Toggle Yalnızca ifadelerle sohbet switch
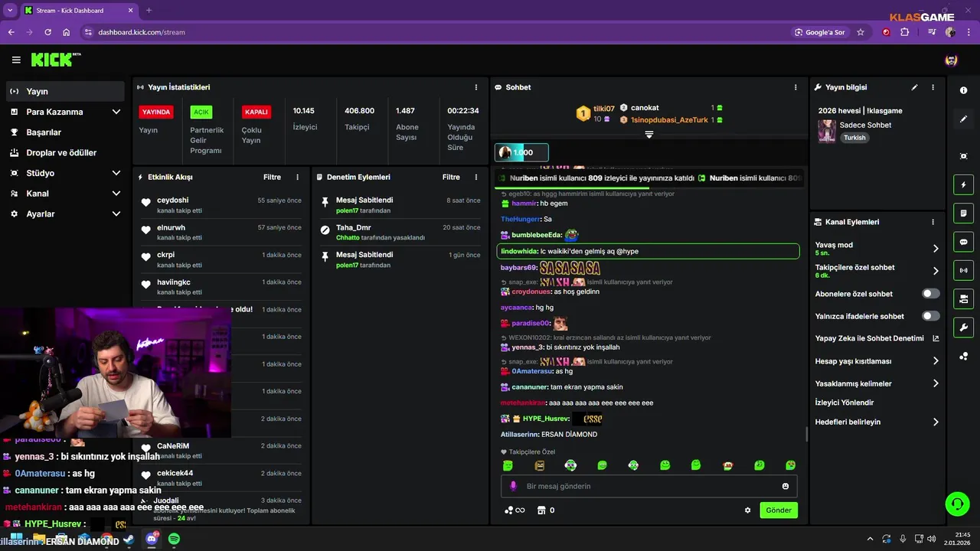This screenshot has height=551, width=980. point(931,316)
